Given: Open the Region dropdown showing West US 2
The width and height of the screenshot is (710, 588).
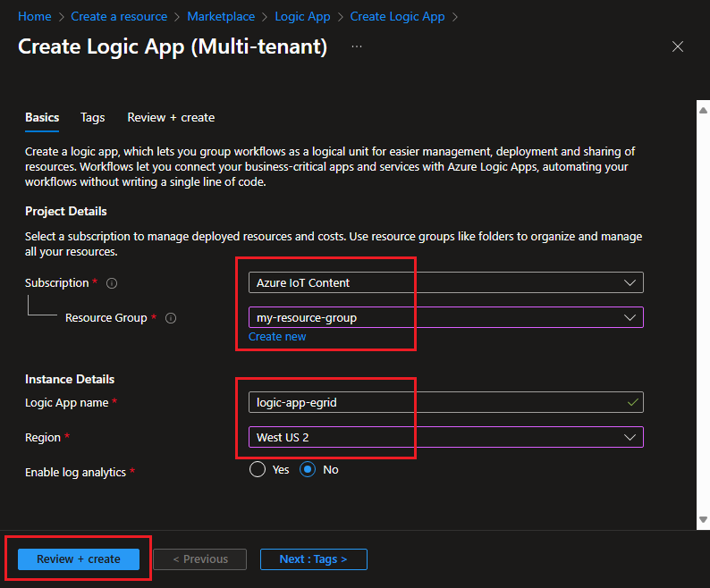Looking at the screenshot, I should pyautogui.click(x=445, y=437).
